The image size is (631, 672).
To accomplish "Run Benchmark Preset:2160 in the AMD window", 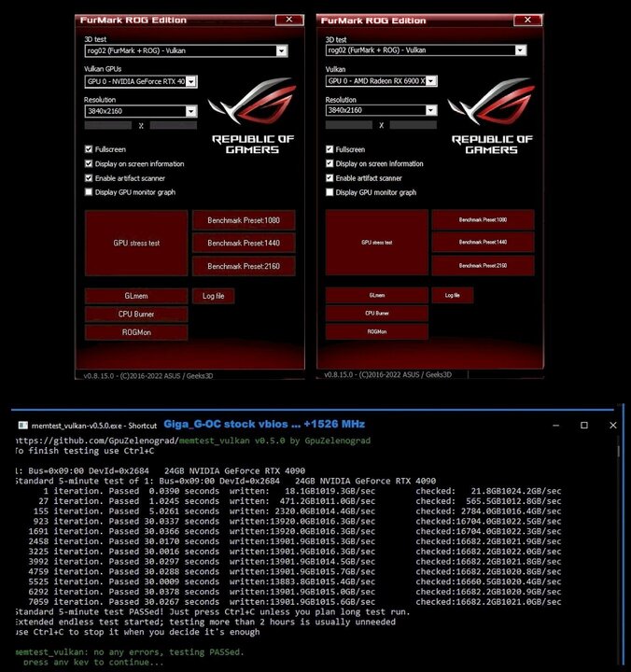I will (x=483, y=266).
